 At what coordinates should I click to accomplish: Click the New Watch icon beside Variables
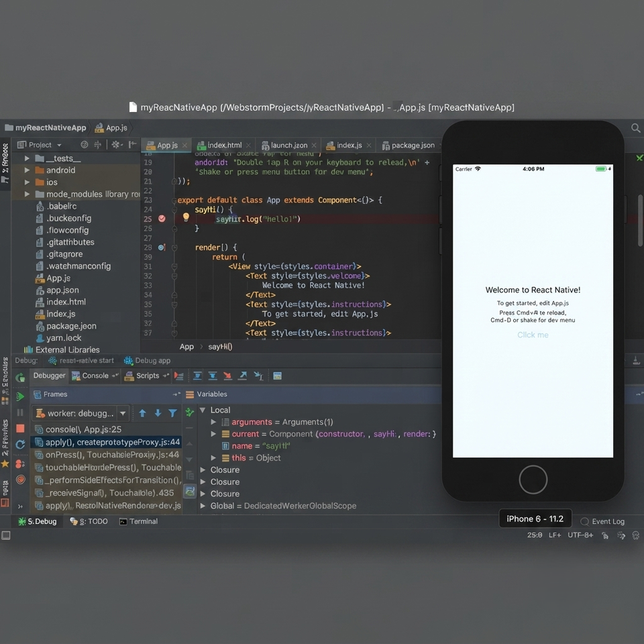[x=189, y=412]
